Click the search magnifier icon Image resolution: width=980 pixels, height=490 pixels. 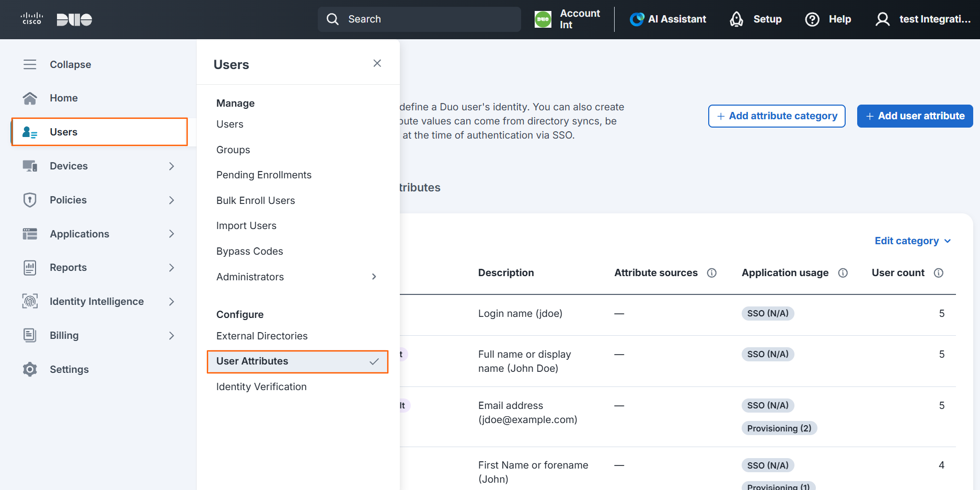[x=333, y=19]
